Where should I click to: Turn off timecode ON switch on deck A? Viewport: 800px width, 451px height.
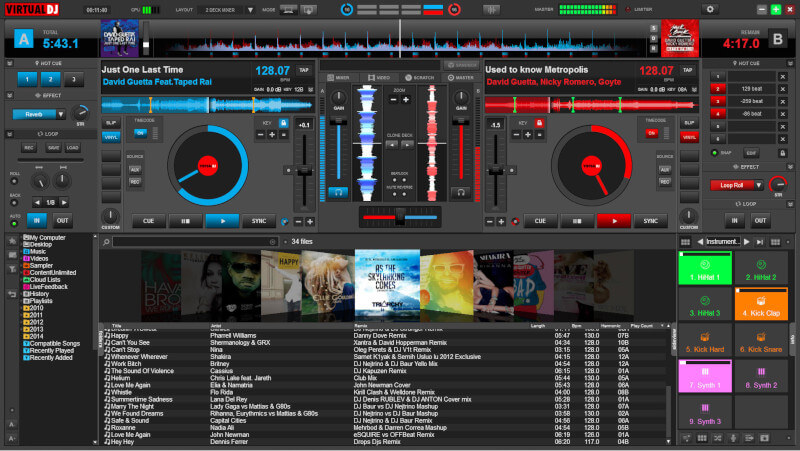click(140, 132)
